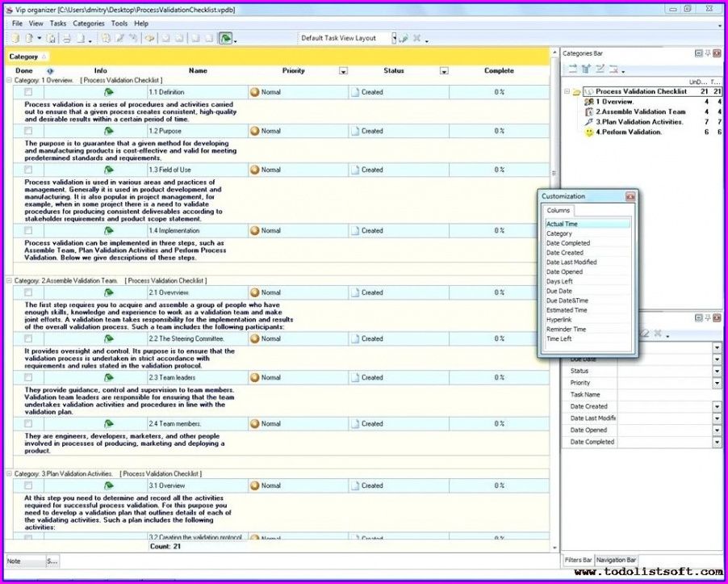The height and width of the screenshot is (584, 728).
Task: Click the third icon in the Categories Bar toolbar
Action: [600, 69]
